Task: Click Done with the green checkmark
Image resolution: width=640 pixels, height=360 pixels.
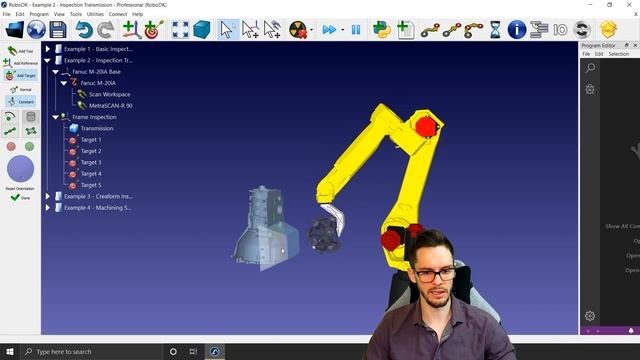Action: tap(20, 198)
